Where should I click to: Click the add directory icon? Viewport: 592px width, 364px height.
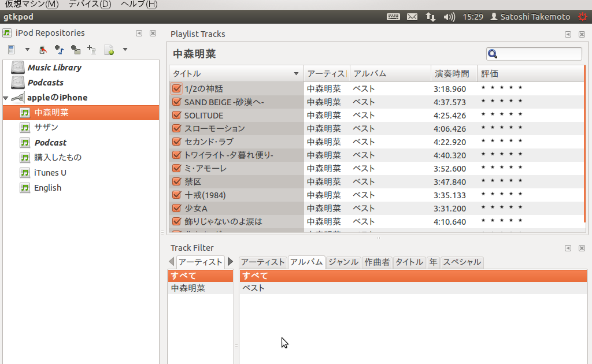(x=76, y=50)
